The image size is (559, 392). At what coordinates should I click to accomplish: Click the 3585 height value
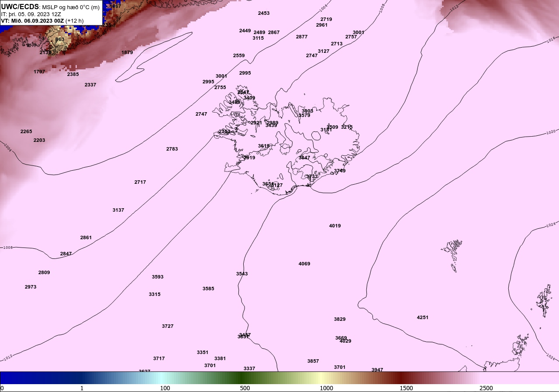(208, 289)
